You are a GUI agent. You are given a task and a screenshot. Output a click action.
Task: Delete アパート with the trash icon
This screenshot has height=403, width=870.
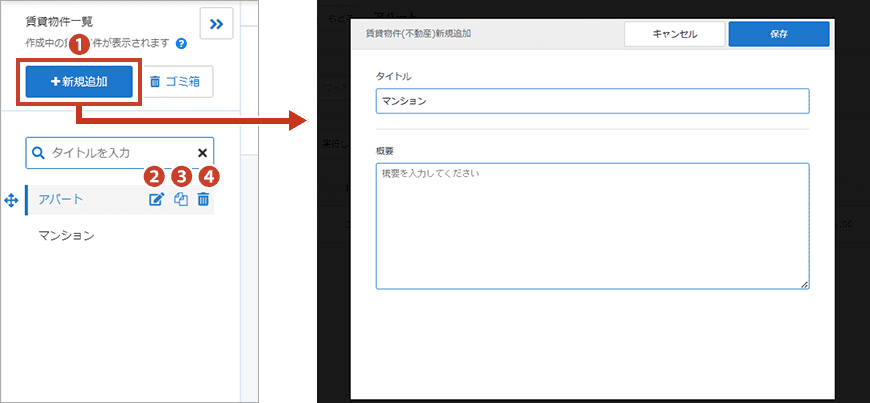(203, 200)
